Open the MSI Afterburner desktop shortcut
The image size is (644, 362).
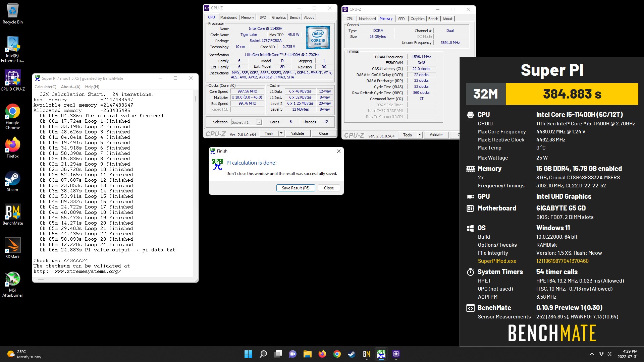13,284
